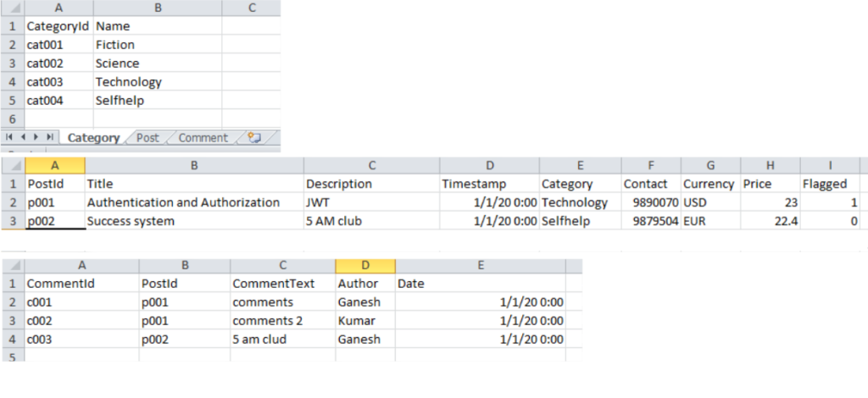Click the cat003 cell
This screenshot has width=868, height=398.
pos(58,82)
